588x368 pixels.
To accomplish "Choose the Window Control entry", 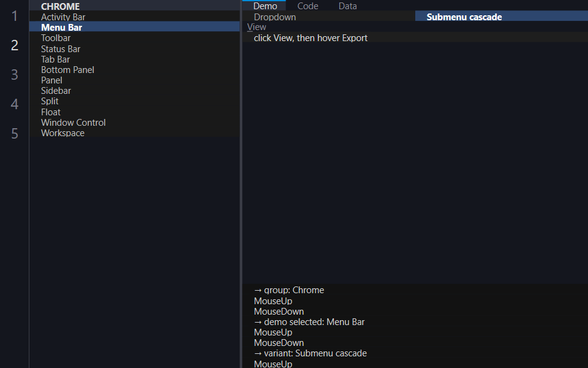I will [134, 123].
